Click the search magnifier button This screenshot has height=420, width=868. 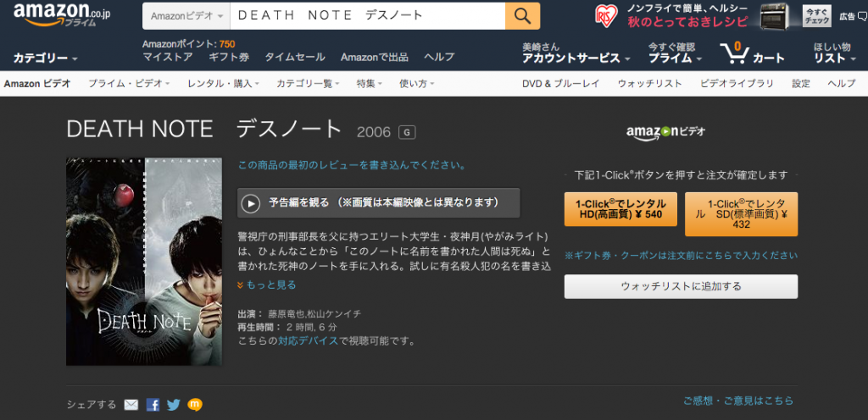[522, 16]
